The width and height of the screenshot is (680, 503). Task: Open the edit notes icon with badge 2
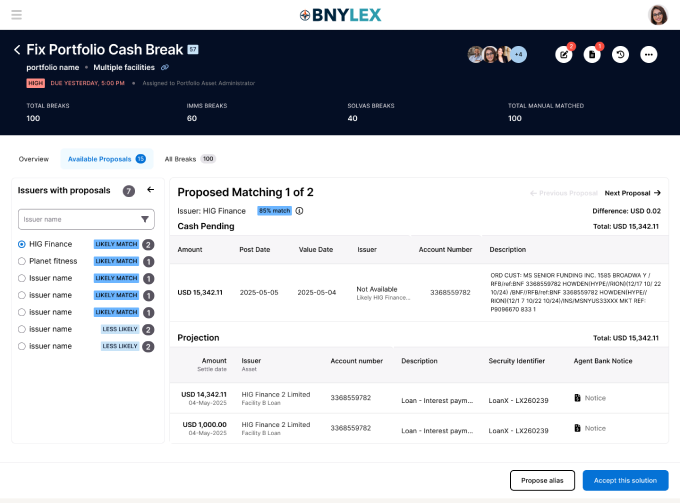[x=564, y=55]
